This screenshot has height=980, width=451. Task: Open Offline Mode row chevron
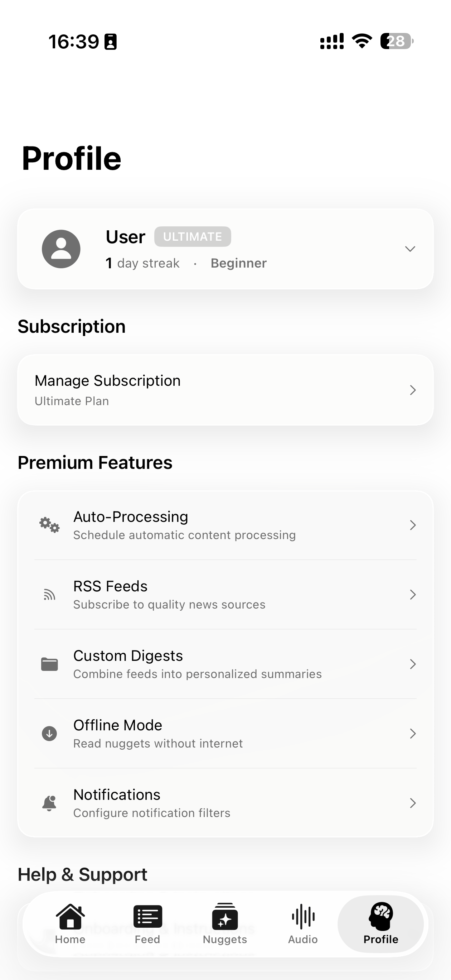coord(413,734)
